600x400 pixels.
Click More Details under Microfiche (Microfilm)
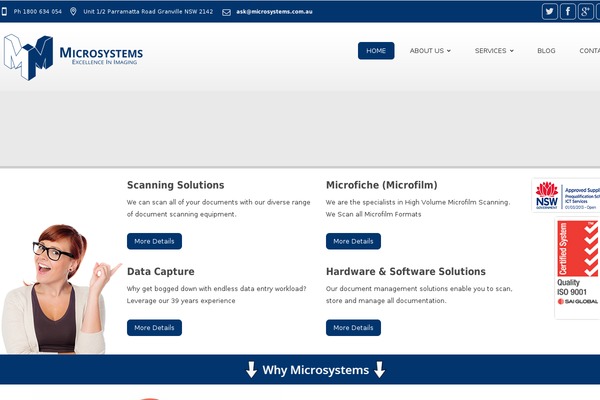(353, 241)
